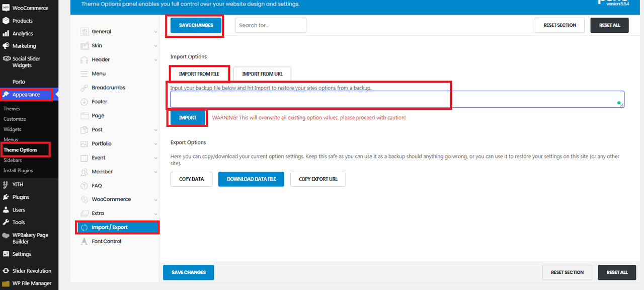Open Theme Options submenu item

(x=21, y=150)
